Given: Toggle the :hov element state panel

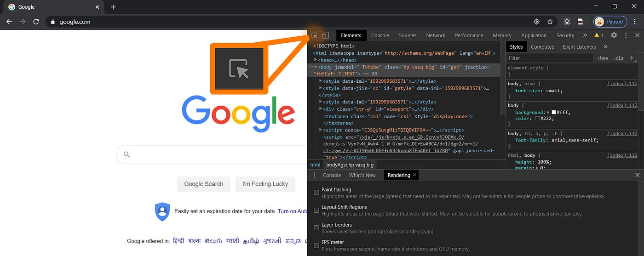Looking at the screenshot, I should tap(603, 58).
